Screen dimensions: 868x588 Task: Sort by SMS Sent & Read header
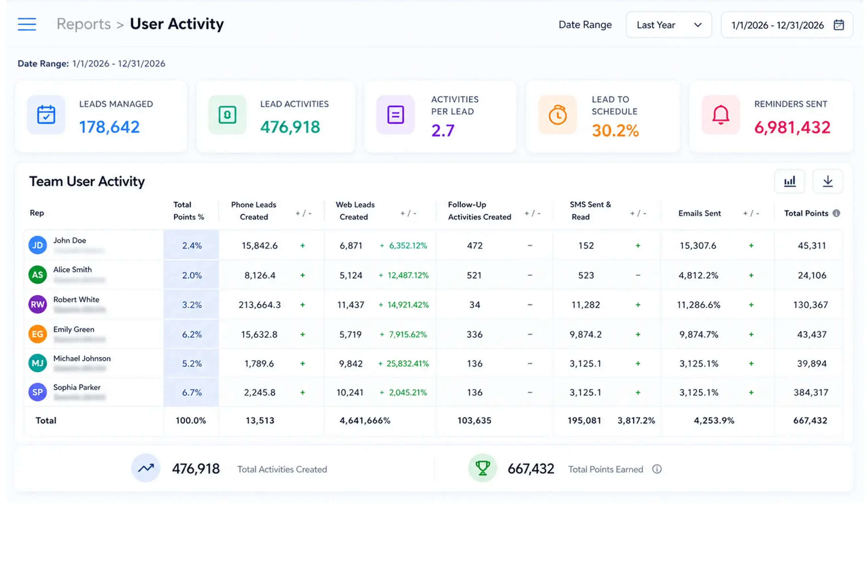pyautogui.click(x=590, y=211)
